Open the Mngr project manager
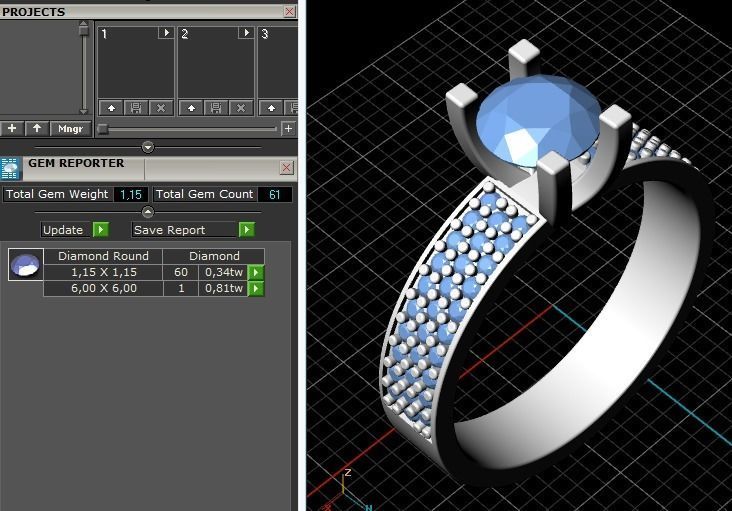Screen dimensions: 732x511 click(x=70, y=128)
